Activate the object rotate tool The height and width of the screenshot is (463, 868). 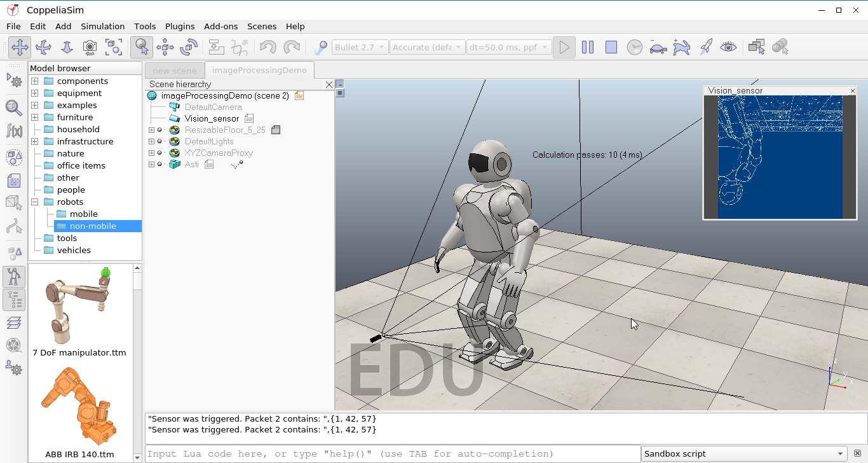(x=189, y=47)
